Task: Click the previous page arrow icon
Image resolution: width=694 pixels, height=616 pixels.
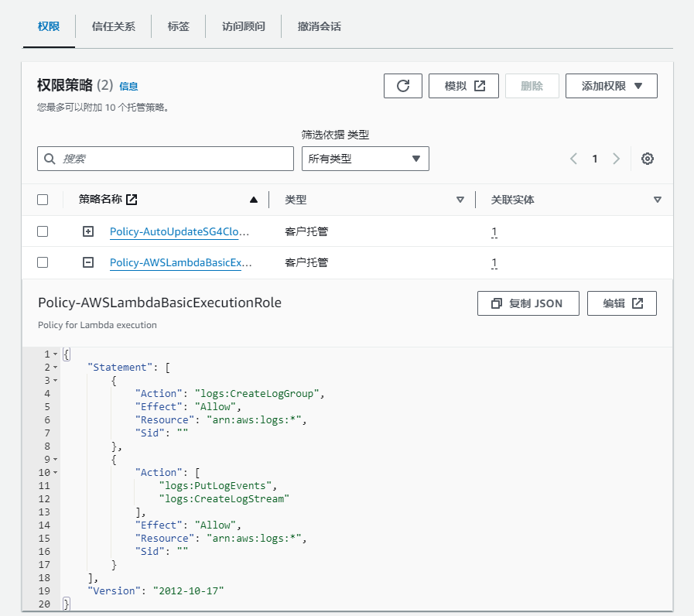Action: [573, 159]
